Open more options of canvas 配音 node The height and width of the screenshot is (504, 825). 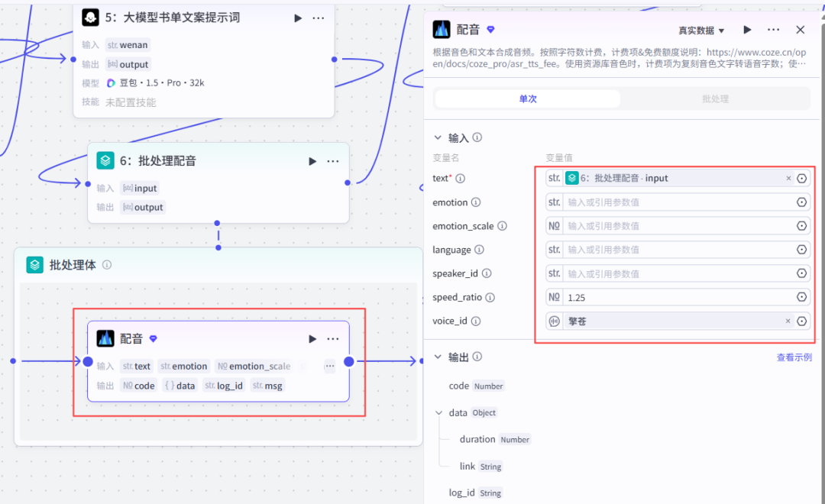tap(333, 339)
